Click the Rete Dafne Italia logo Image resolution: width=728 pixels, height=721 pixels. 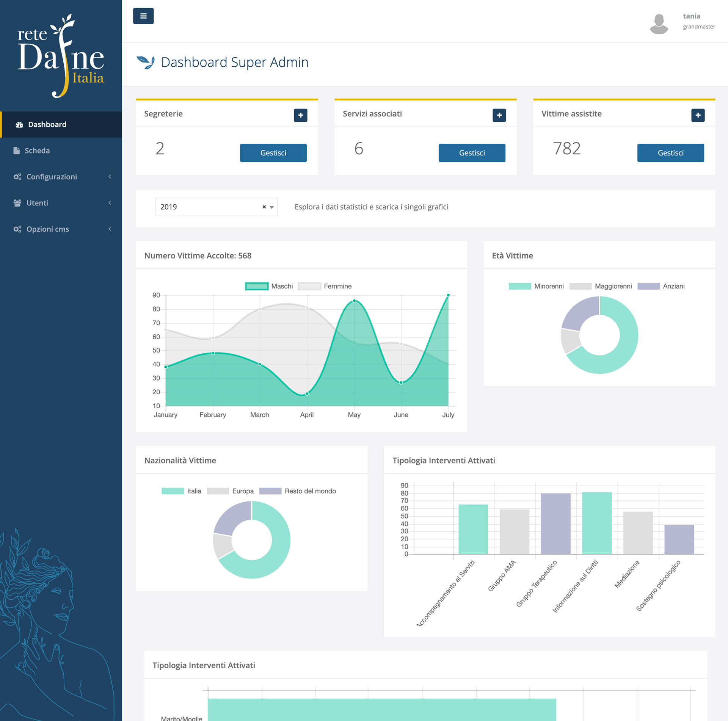(x=61, y=56)
